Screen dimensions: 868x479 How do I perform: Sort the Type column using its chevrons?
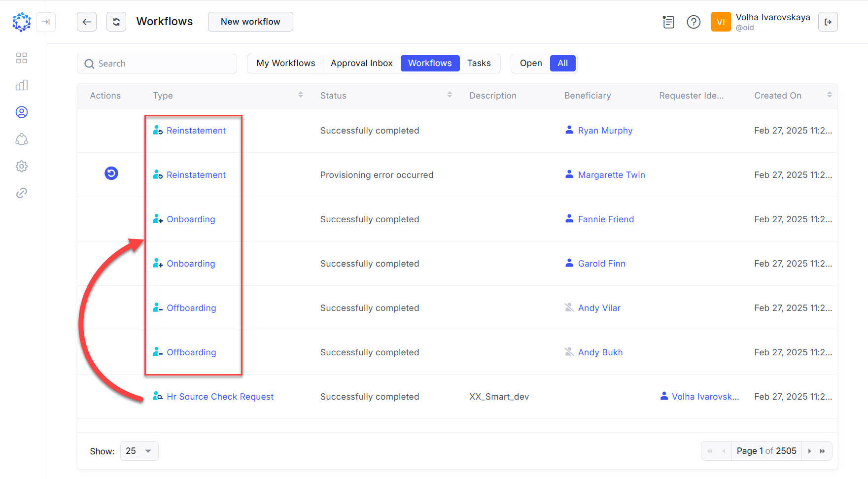(301, 95)
